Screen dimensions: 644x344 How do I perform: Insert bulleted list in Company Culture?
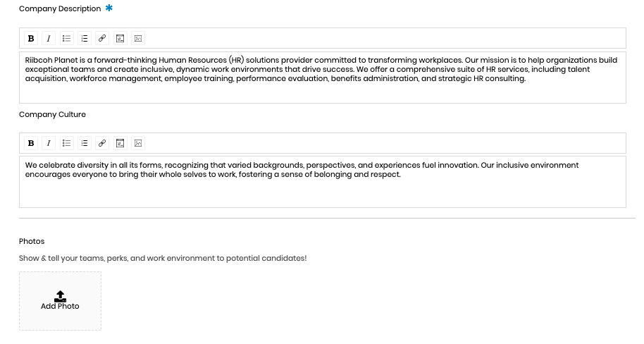click(66, 143)
